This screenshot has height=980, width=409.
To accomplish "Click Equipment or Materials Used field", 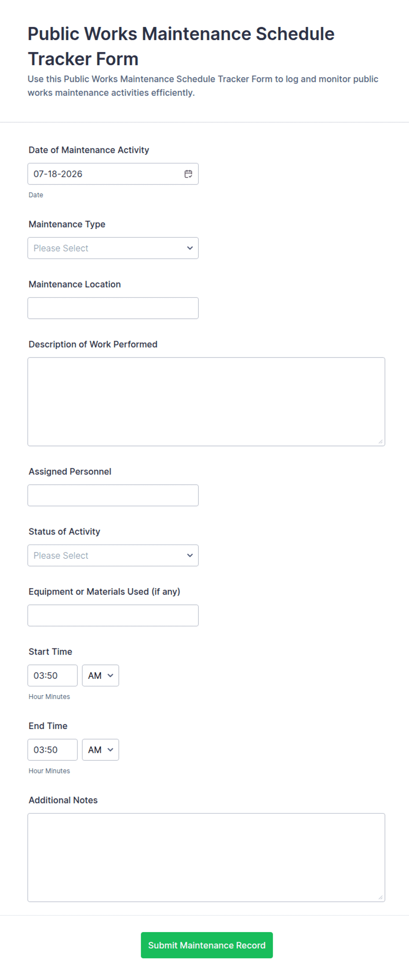I will (x=113, y=615).
